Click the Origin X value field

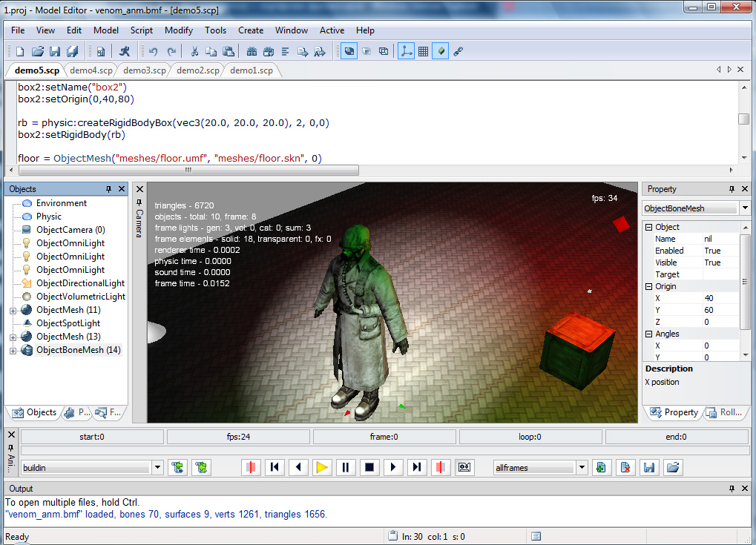[x=720, y=298]
